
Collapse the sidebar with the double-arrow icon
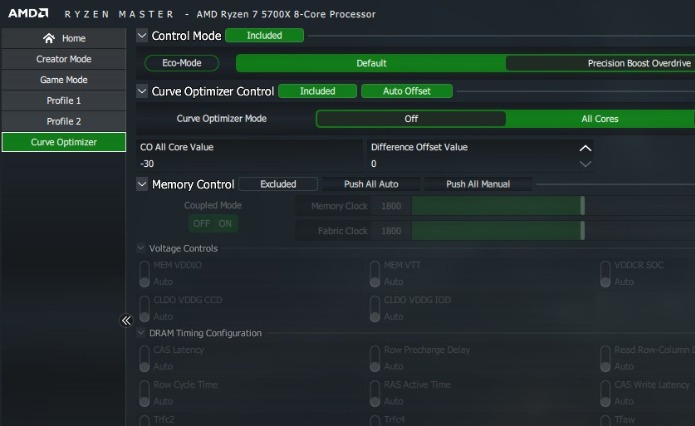[x=126, y=320]
